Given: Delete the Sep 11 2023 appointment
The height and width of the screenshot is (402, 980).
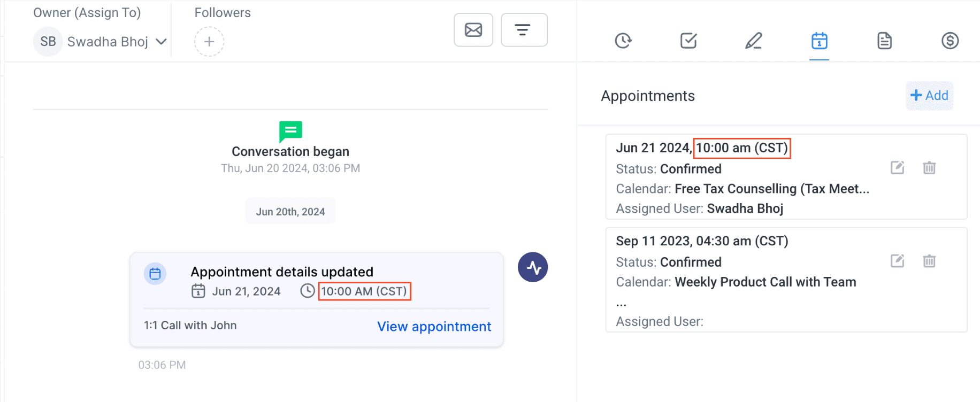Looking at the screenshot, I should 929,261.
